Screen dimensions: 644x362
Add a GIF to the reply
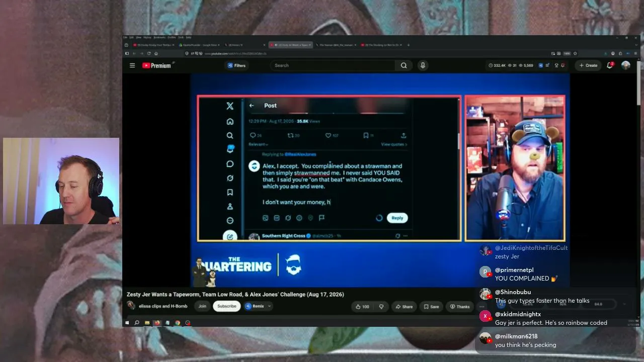pyautogui.click(x=277, y=218)
